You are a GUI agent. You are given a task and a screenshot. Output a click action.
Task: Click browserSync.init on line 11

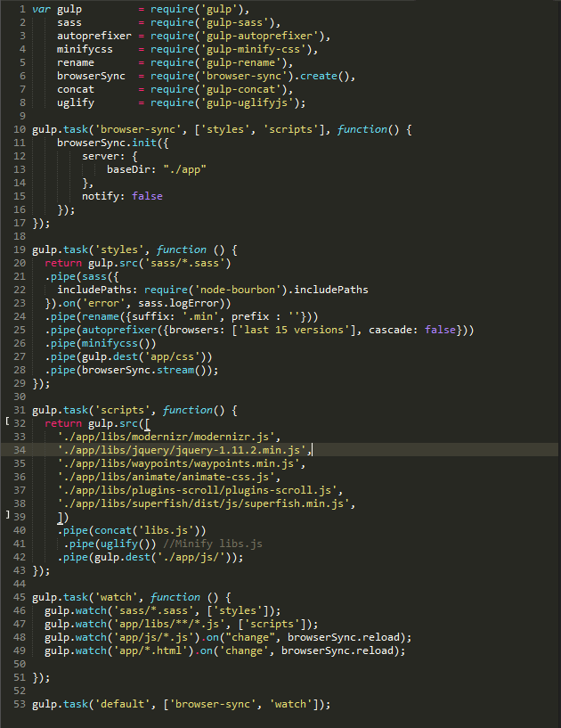[x=106, y=143]
